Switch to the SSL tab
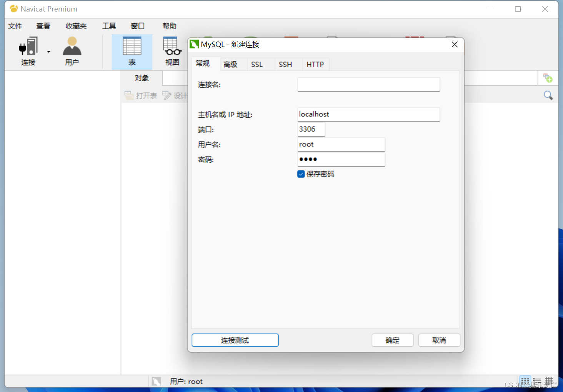Image resolution: width=563 pixels, height=392 pixels. (257, 65)
